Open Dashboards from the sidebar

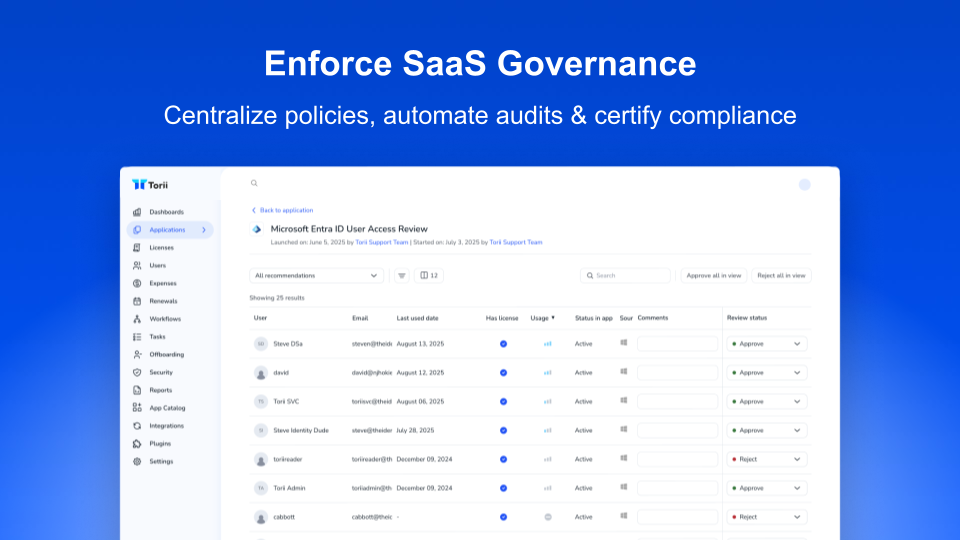point(166,212)
